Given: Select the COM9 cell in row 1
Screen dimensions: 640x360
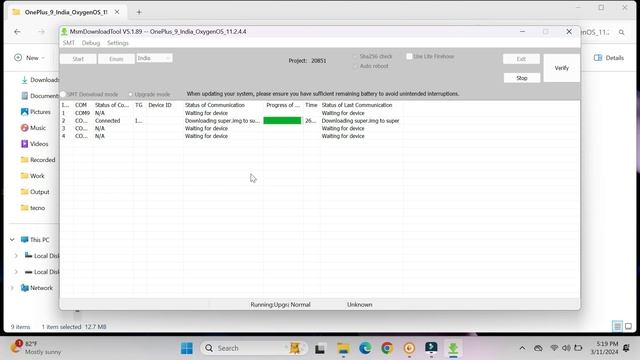Looking at the screenshot, I should (x=82, y=113).
